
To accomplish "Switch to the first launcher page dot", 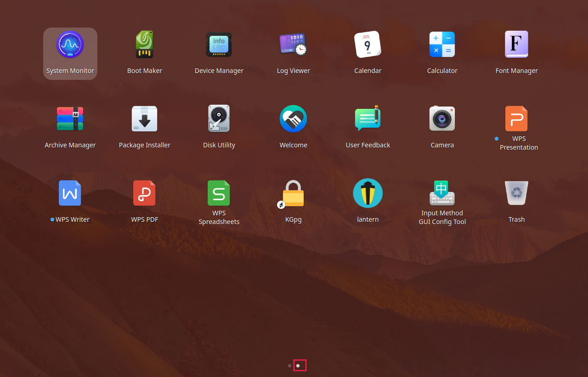I will 289,366.
